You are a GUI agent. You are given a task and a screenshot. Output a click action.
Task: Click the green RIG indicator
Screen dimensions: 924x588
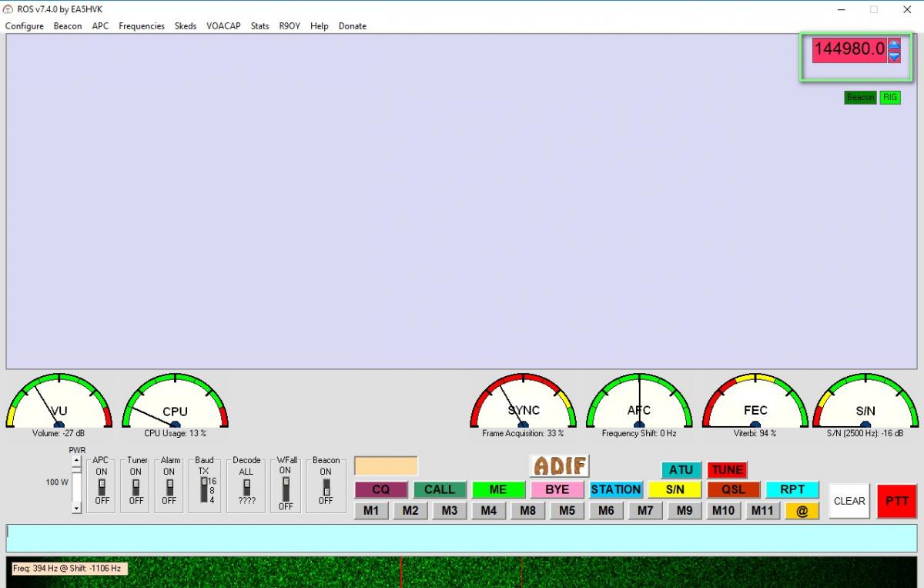tap(890, 98)
